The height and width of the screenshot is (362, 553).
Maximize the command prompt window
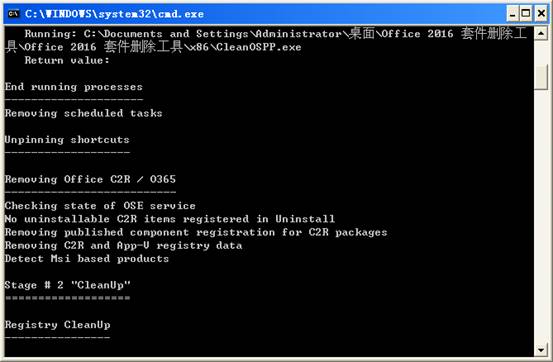coord(525,14)
